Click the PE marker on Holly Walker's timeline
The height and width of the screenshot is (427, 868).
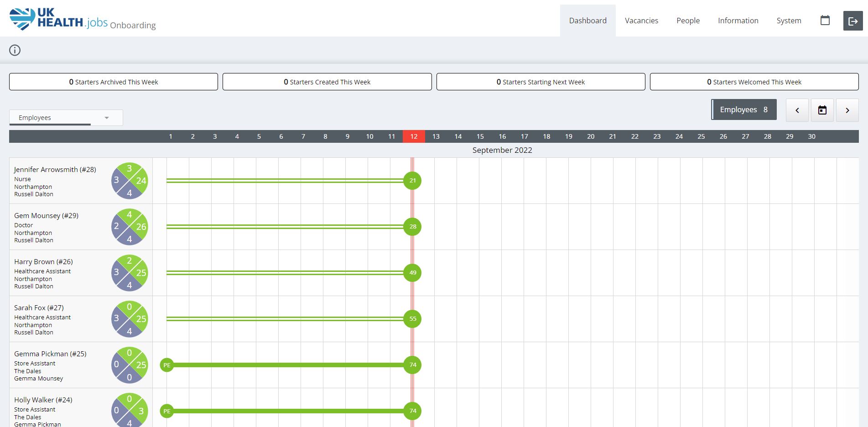pos(166,411)
